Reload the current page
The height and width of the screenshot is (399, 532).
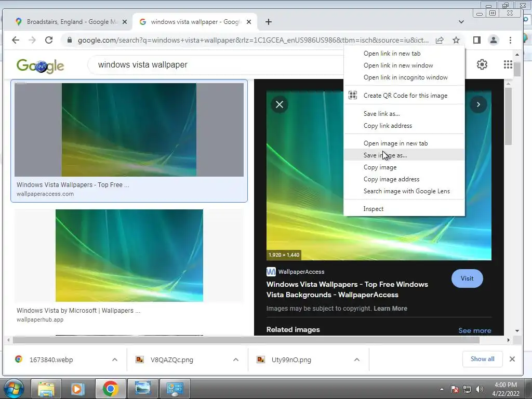tap(49, 40)
